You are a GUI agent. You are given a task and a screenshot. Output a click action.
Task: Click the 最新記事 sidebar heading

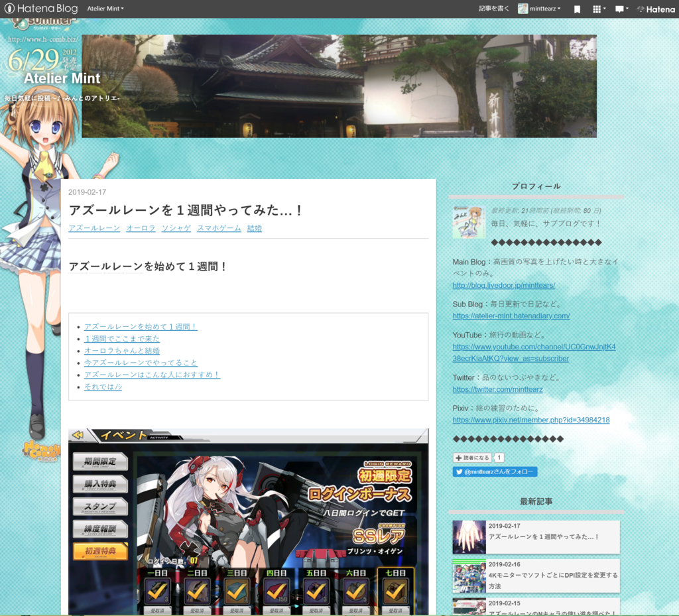pyautogui.click(x=536, y=501)
